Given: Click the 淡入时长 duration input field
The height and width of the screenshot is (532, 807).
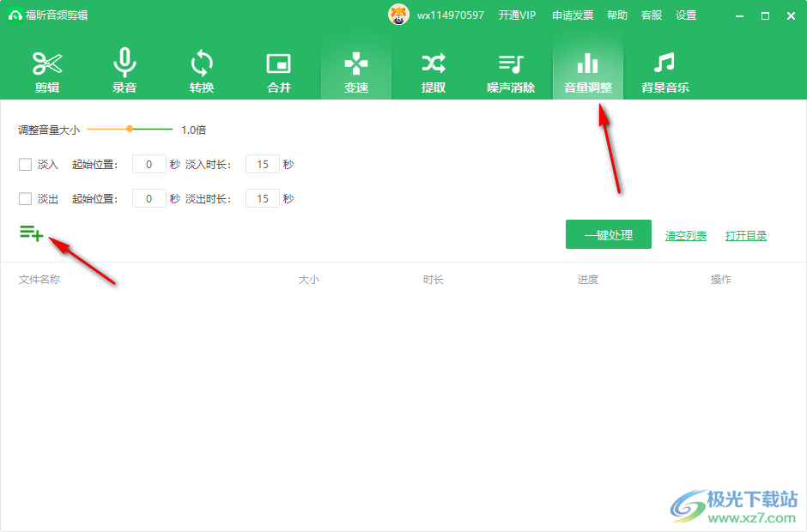Looking at the screenshot, I should point(262,164).
